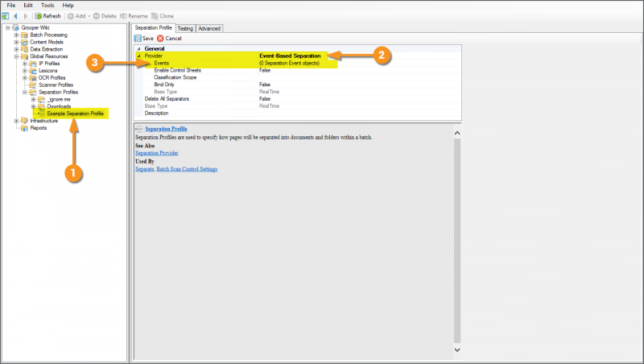Collapse the Provider property group
The image size is (644, 364).
pyautogui.click(x=138, y=56)
